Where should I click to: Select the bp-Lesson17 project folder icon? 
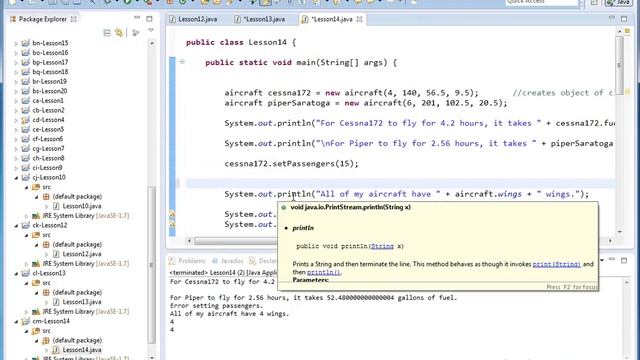coord(26,62)
